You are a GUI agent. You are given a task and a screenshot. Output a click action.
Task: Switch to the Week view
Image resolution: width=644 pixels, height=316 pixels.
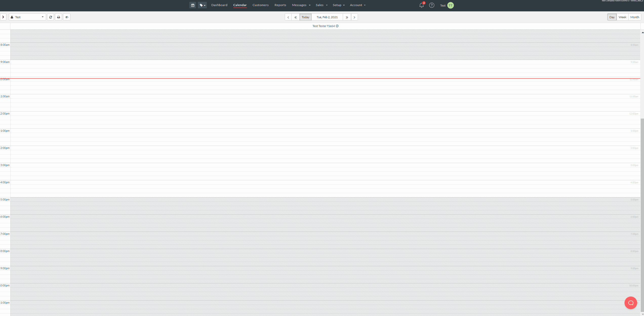point(622,17)
